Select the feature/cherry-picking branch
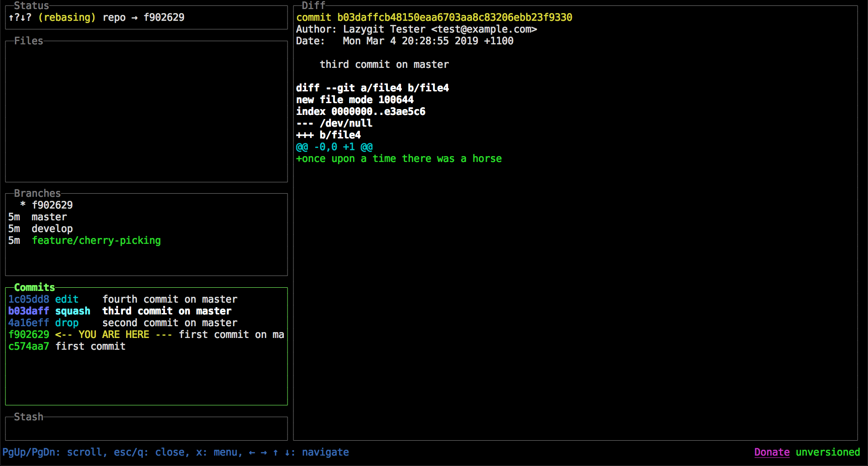The image size is (868, 466). click(x=96, y=240)
